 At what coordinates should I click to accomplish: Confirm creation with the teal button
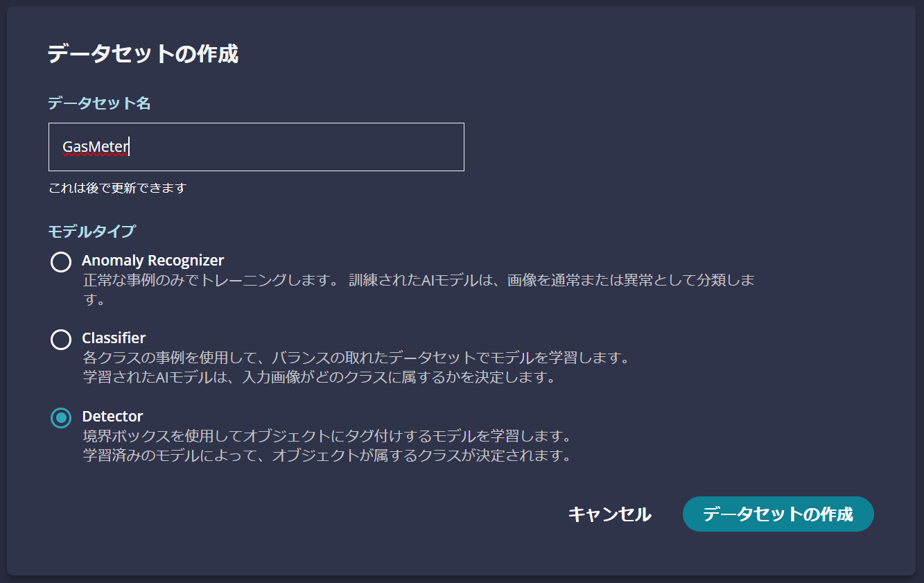(778, 514)
